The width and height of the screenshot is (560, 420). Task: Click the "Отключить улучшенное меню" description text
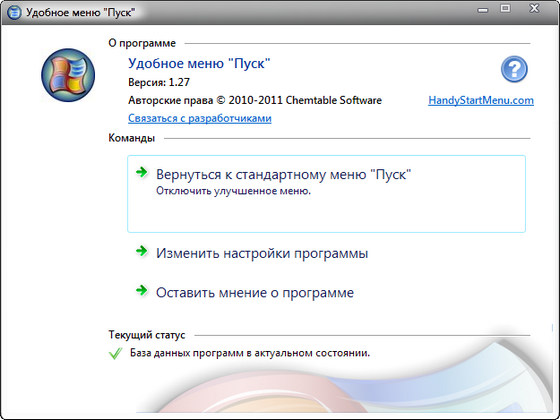(233, 191)
